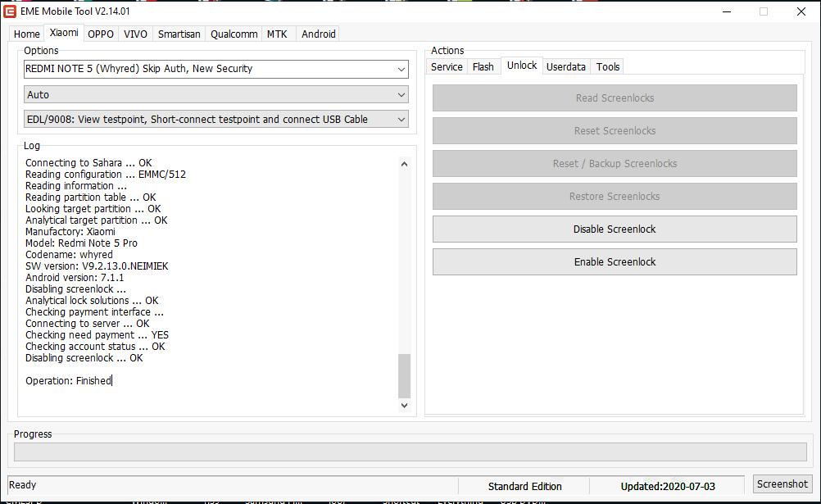Select the Unlock actions tab
The height and width of the screenshot is (504, 821).
pyautogui.click(x=522, y=66)
